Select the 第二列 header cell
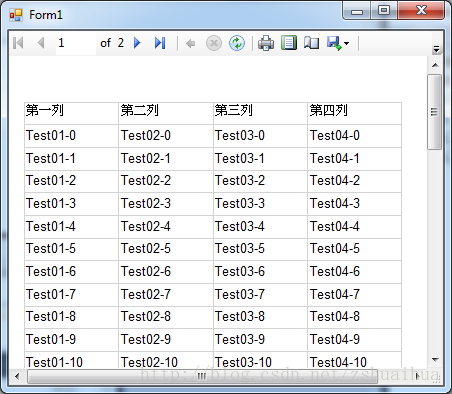Viewport: 452px width, 394px height. 166,114
